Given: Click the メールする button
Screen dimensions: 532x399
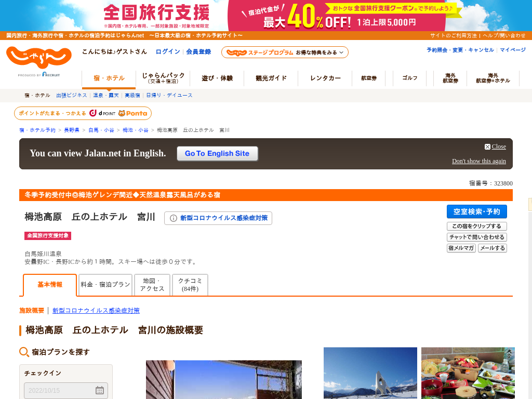Looking at the screenshot, I should (493, 248).
